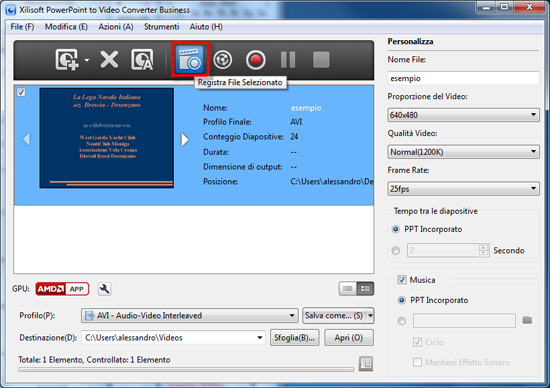Click the file name value 'esempio' in list
The height and width of the screenshot is (388, 550).
point(306,108)
